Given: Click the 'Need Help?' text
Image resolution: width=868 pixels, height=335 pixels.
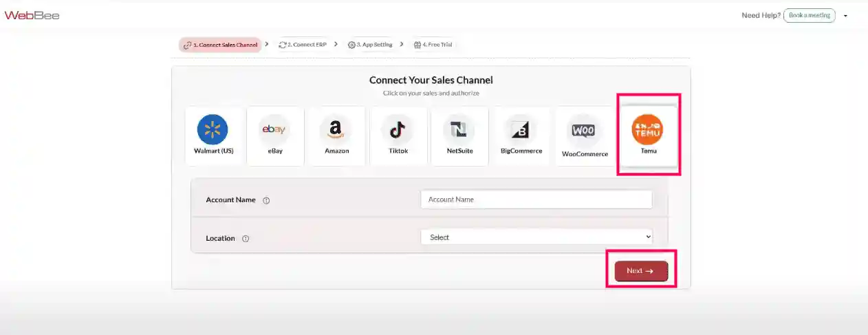Looking at the screenshot, I should (761, 15).
